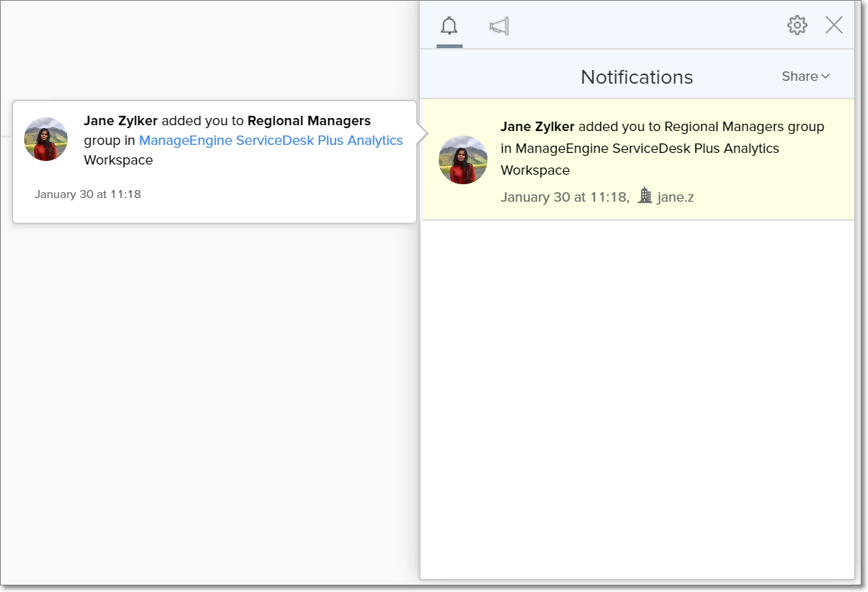Click bold Jane Zylker name in popup
This screenshot has width=868, height=592.
[x=121, y=121]
